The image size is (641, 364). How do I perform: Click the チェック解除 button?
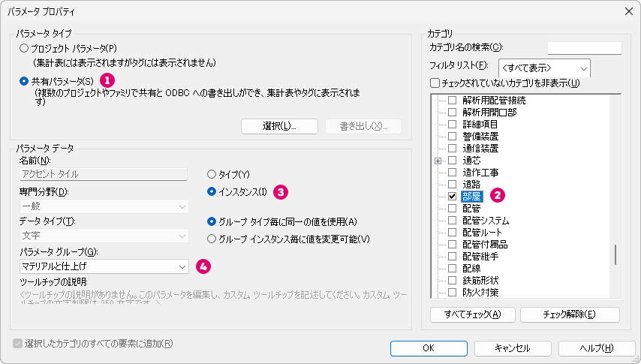(570, 314)
